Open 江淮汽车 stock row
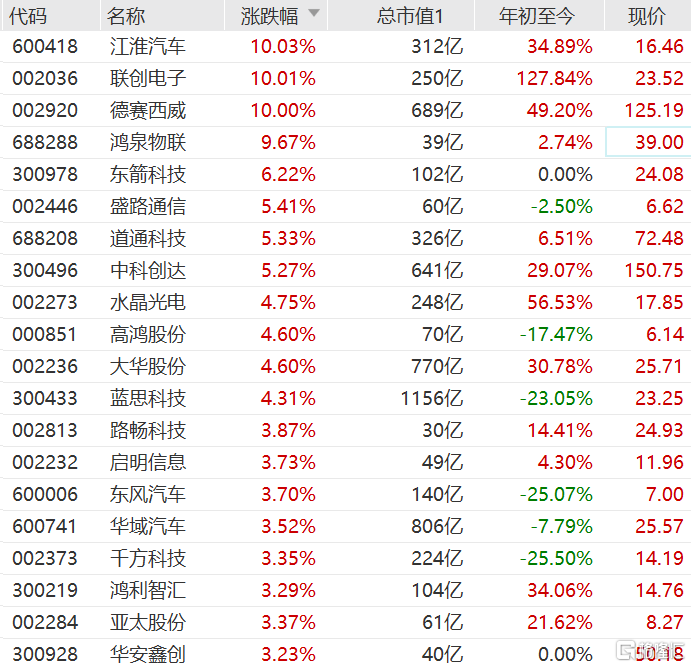The image size is (691, 667). (346, 46)
